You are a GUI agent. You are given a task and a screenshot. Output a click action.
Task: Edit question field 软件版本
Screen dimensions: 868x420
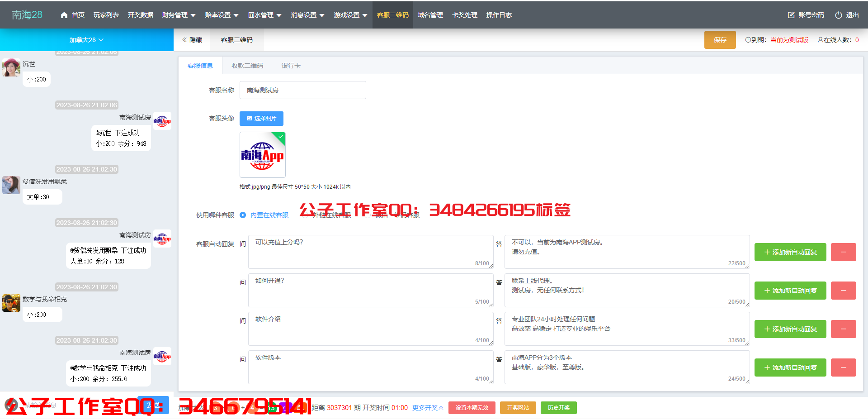[371, 367]
